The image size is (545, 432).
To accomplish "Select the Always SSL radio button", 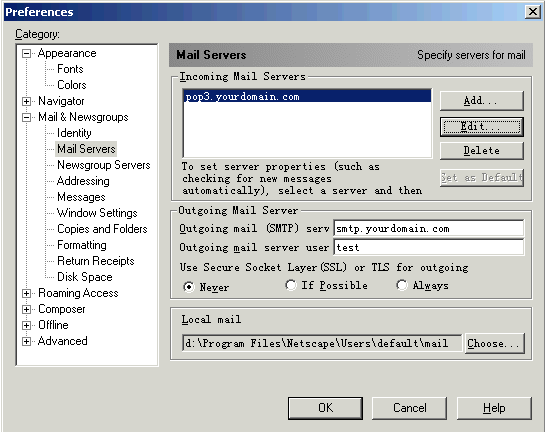I will (402, 285).
